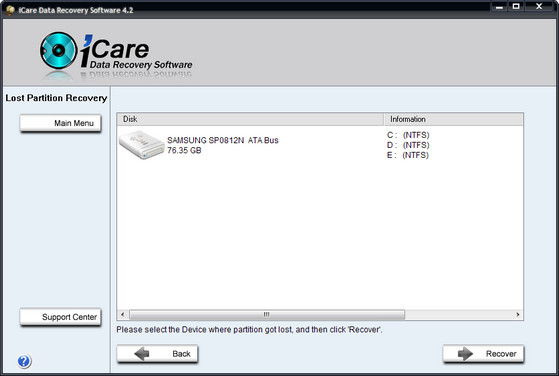Click the Disk column header
Viewport: 559px width, 376px height.
[x=250, y=119]
